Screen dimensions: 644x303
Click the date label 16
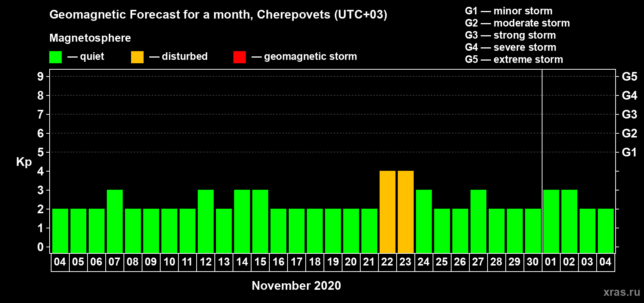(278, 262)
